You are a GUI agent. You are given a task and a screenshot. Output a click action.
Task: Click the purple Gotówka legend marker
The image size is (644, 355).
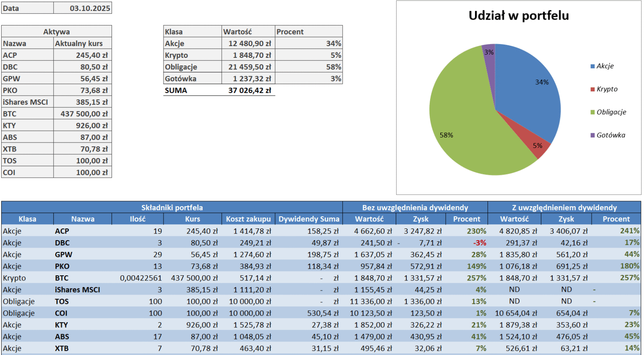[592, 135]
